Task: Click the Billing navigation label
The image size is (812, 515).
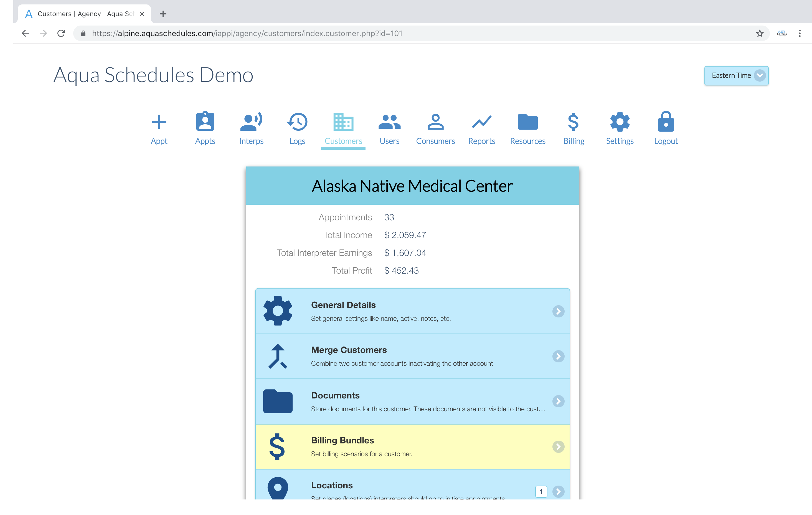Action: point(574,141)
